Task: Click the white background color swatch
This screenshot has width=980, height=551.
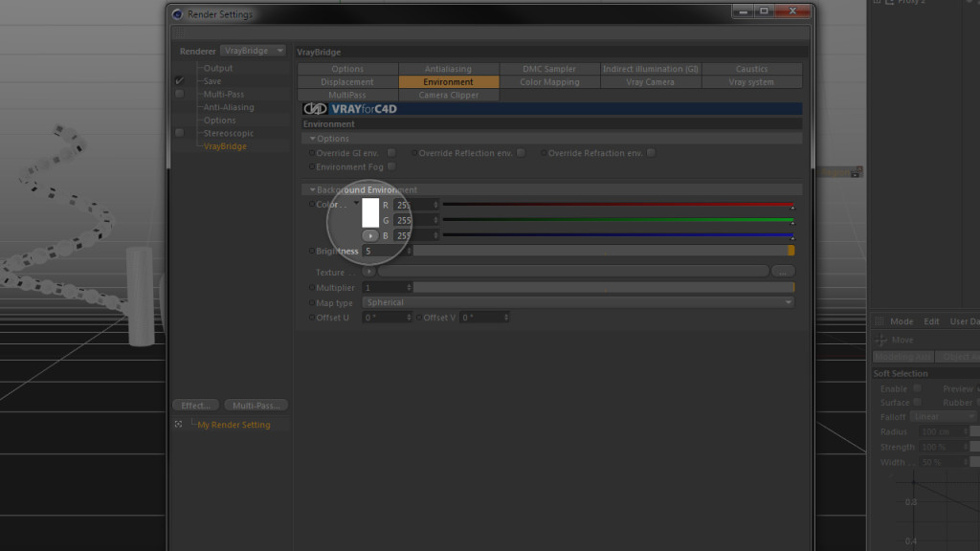Action: pyautogui.click(x=370, y=212)
